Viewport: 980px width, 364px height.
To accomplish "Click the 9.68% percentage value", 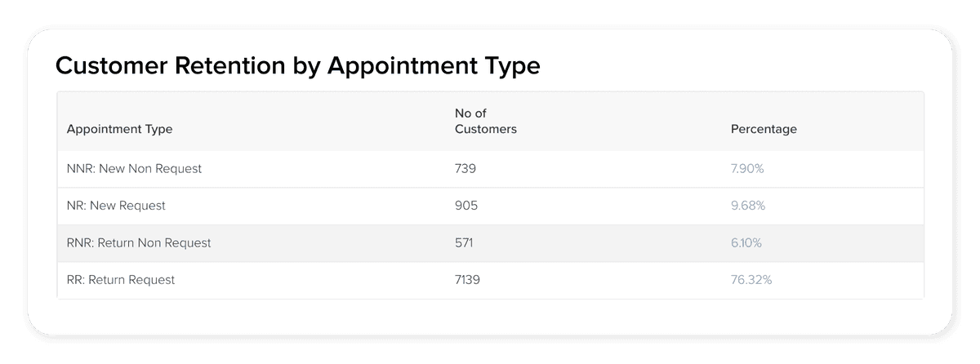I will (x=747, y=206).
